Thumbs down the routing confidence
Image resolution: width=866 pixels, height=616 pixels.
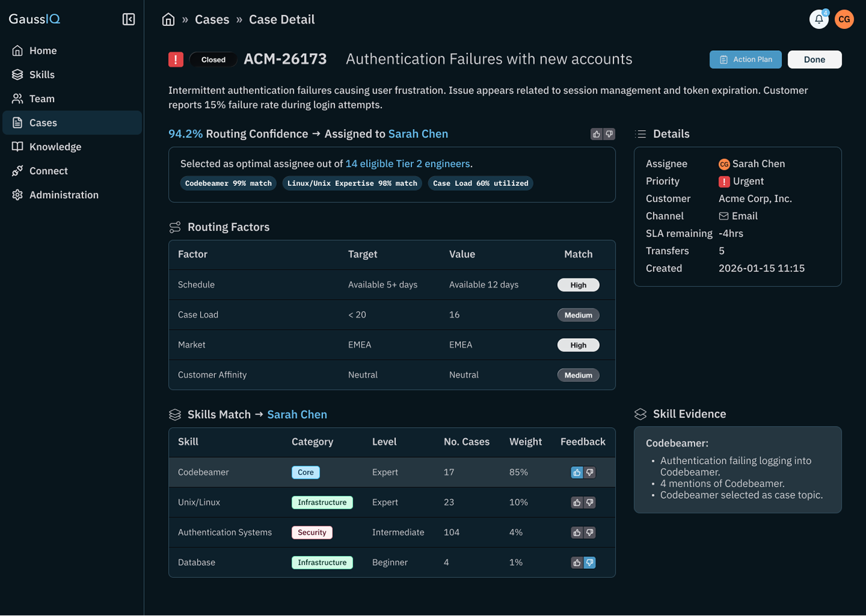click(x=609, y=135)
